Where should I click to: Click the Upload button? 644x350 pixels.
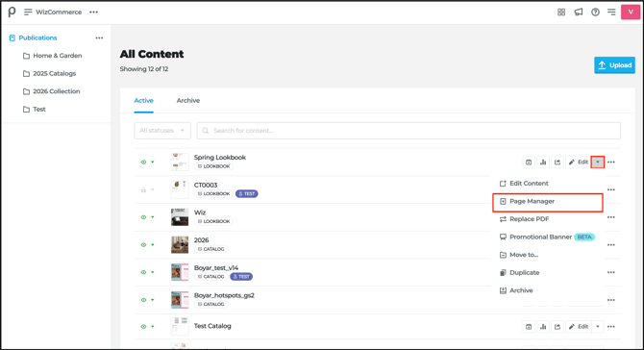point(614,65)
